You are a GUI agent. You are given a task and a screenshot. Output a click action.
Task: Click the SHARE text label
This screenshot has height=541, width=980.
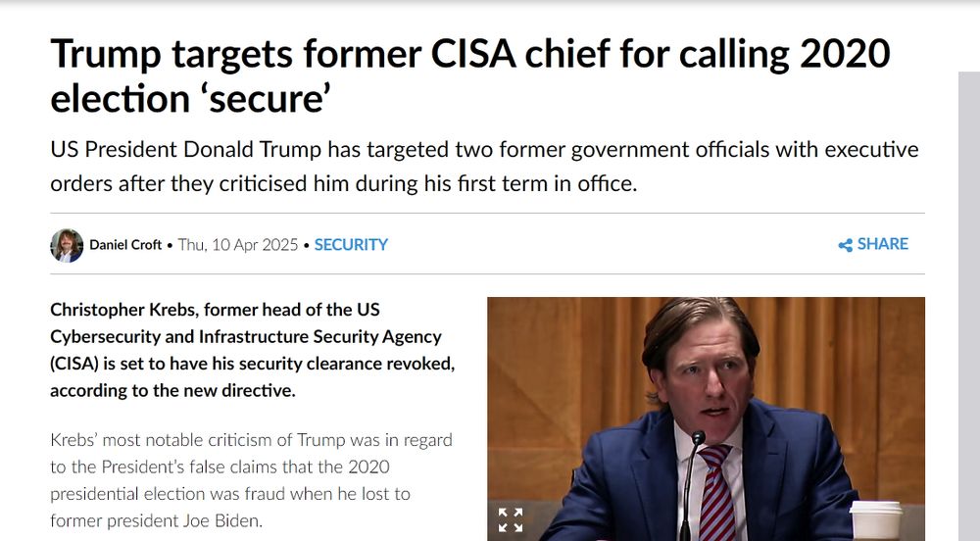[882, 244]
